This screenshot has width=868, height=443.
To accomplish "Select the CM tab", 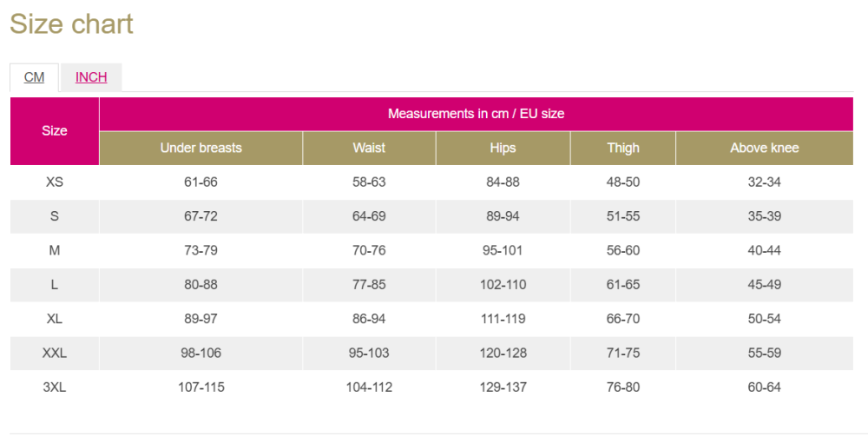I will pyautogui.click(x=35, y=77).
